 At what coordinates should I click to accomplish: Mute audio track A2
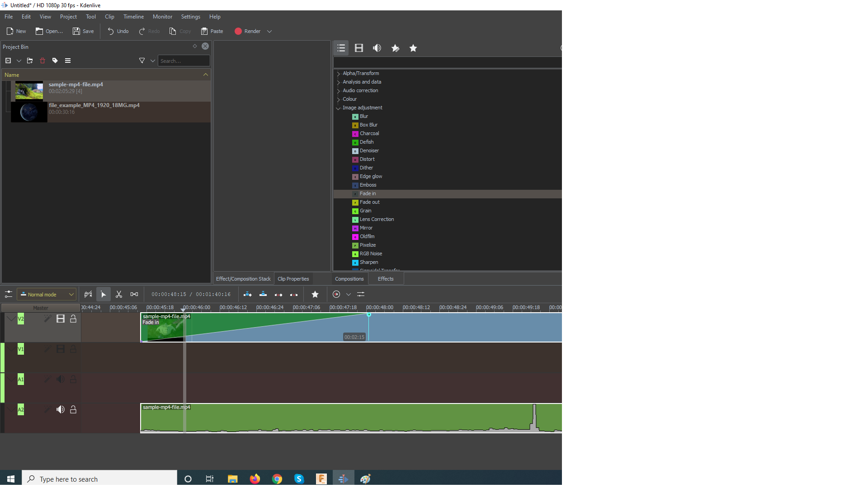(x=61, y=409)
